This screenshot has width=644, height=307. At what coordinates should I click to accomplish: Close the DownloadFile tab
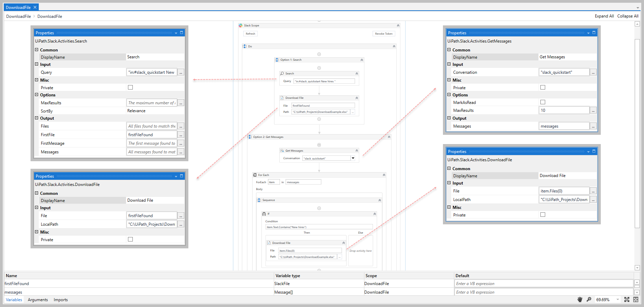click(x=35, y=7)
